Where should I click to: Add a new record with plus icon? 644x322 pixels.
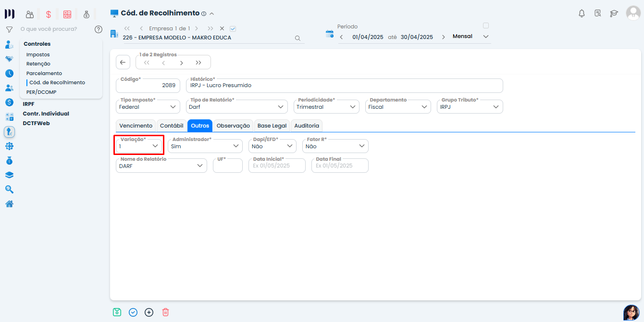point(149,312)
